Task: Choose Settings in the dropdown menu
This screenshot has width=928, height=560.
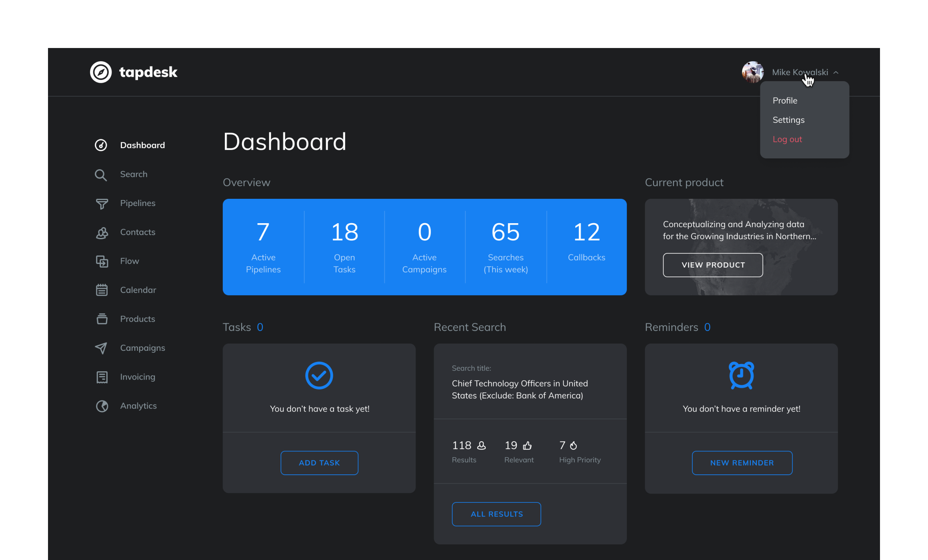Action: pyautogui.click(x=788, y=120)
